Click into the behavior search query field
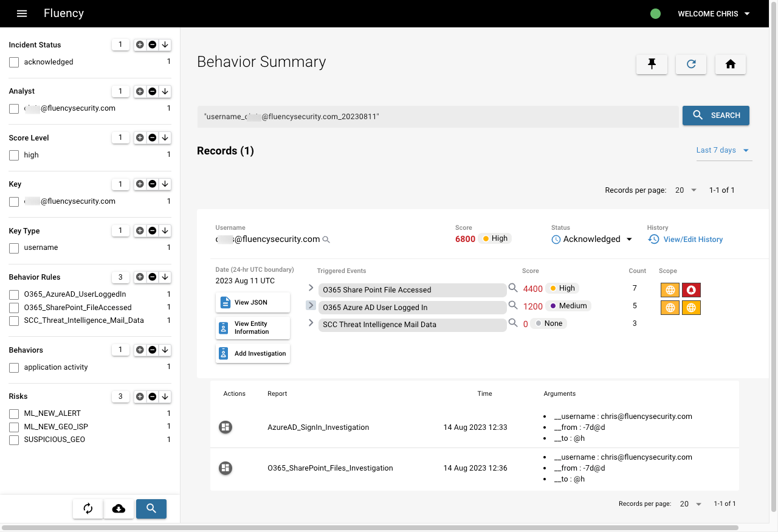The image size is (778, 532). 438,116
